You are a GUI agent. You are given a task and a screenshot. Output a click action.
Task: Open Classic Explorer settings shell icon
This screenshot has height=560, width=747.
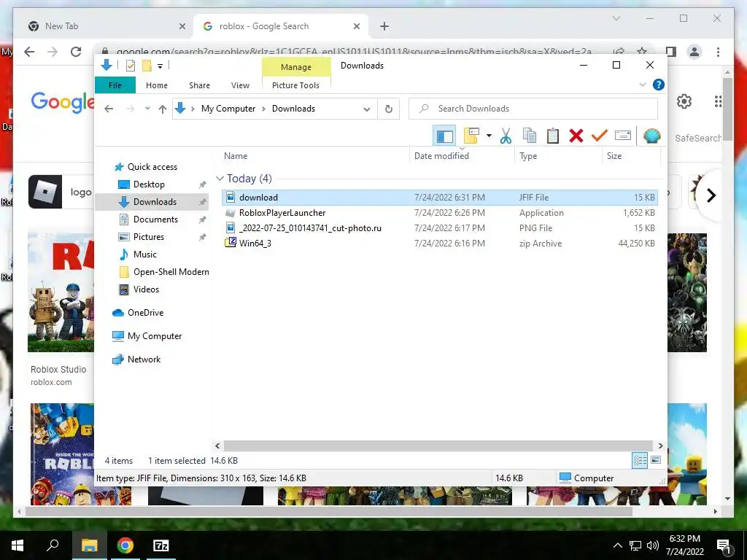(651, 136)
